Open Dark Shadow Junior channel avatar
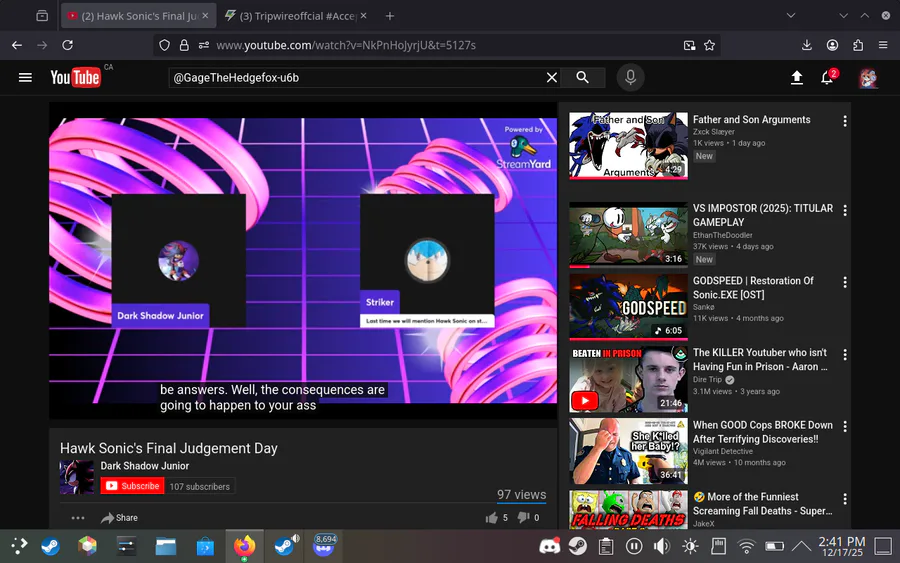 (76, 477)
